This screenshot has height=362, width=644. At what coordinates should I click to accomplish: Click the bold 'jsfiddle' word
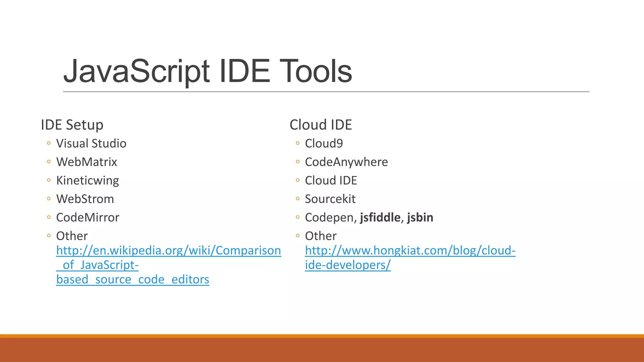click(380, 217)
